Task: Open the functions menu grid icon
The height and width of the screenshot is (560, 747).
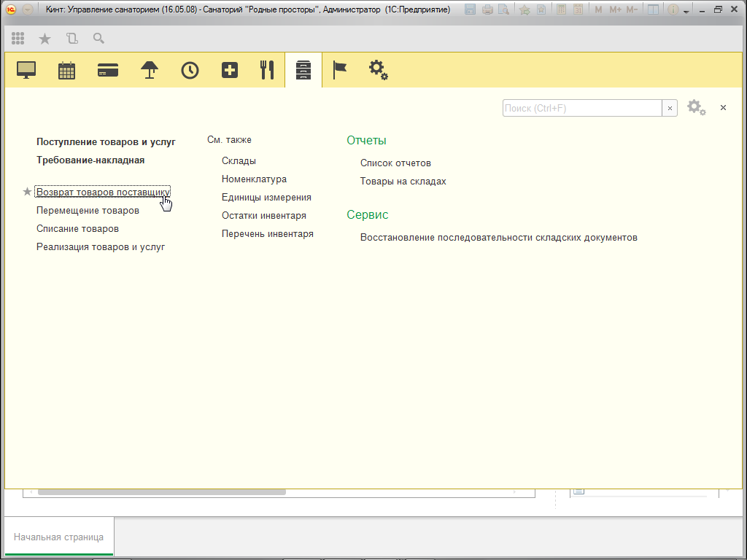Action: (x=18, y=39)
